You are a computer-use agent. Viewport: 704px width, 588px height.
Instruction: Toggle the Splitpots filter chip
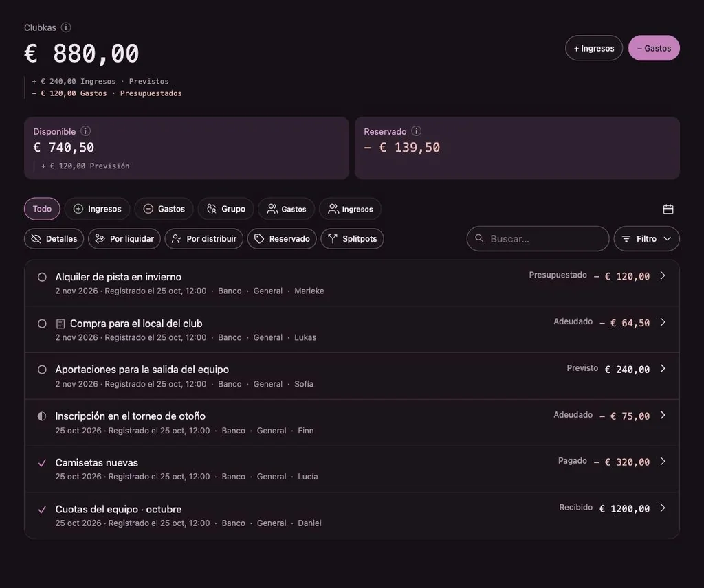coord(352,238)
